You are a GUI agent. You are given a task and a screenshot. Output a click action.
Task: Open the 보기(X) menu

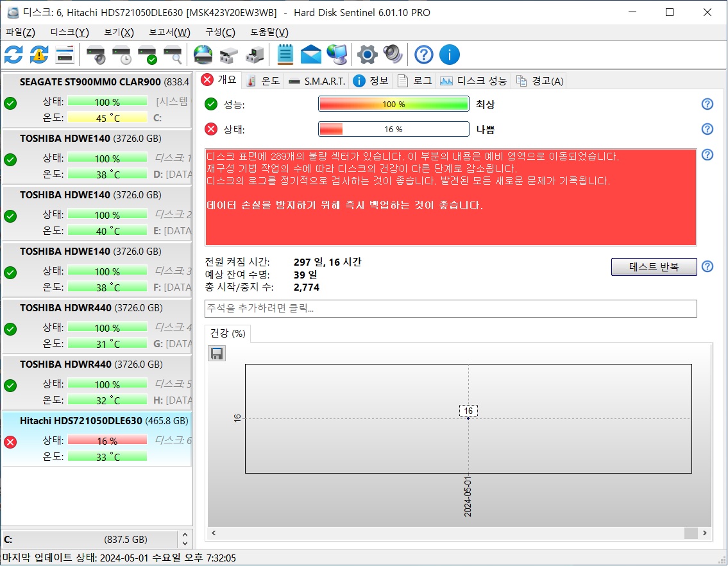pos(119,33)
